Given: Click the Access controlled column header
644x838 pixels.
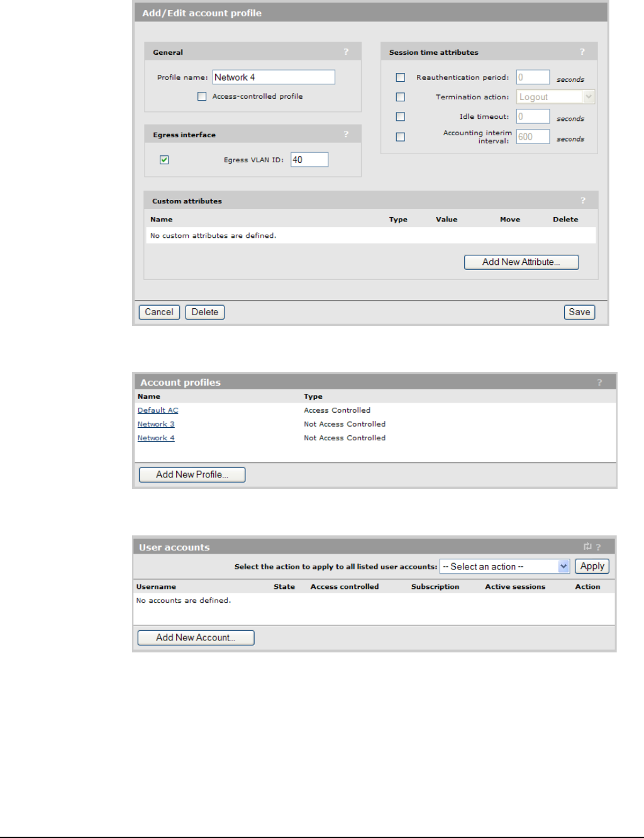Looking at the screenshot, I should (x=345, y=586).
